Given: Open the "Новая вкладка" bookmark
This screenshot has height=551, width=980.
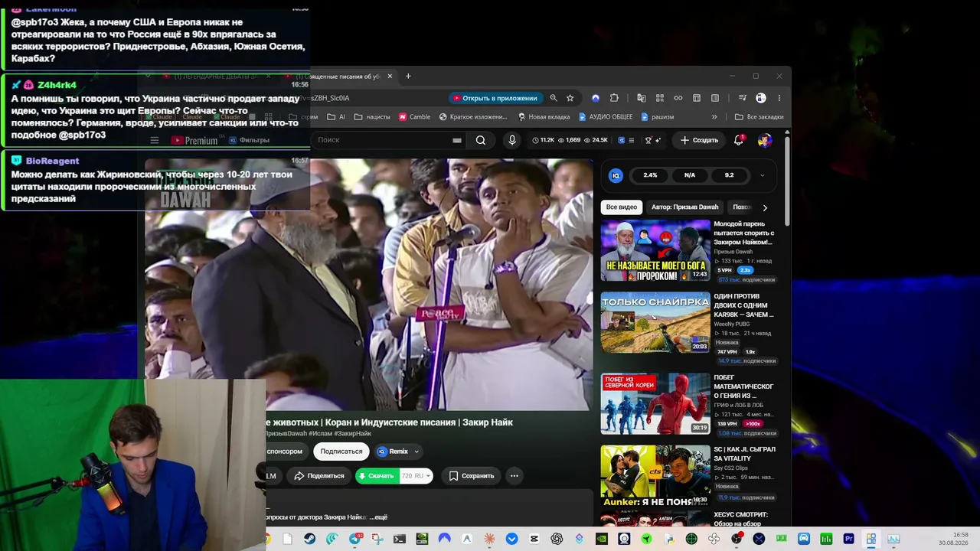Looking at the screenshot, I should pos(544,117).
